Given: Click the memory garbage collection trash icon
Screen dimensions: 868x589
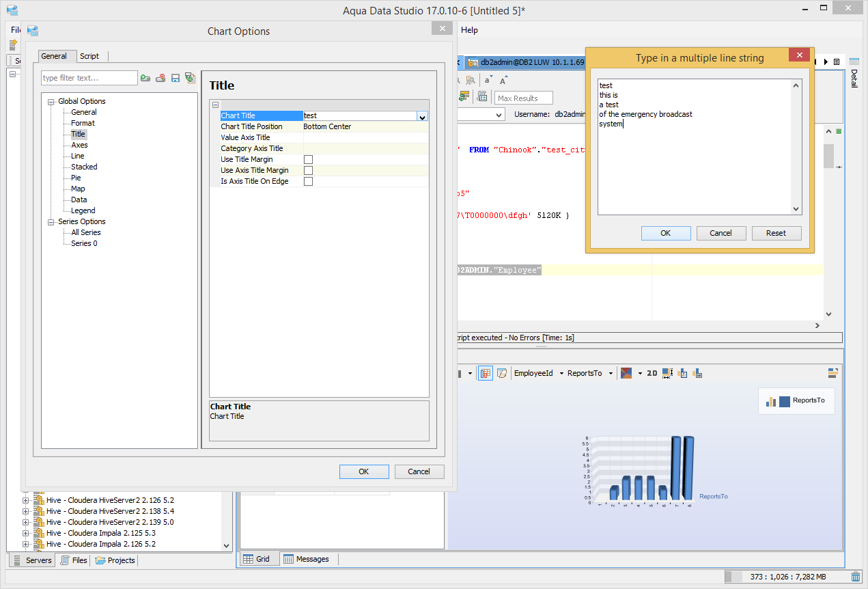Looking at the screenshot, I should pos(856,577).
